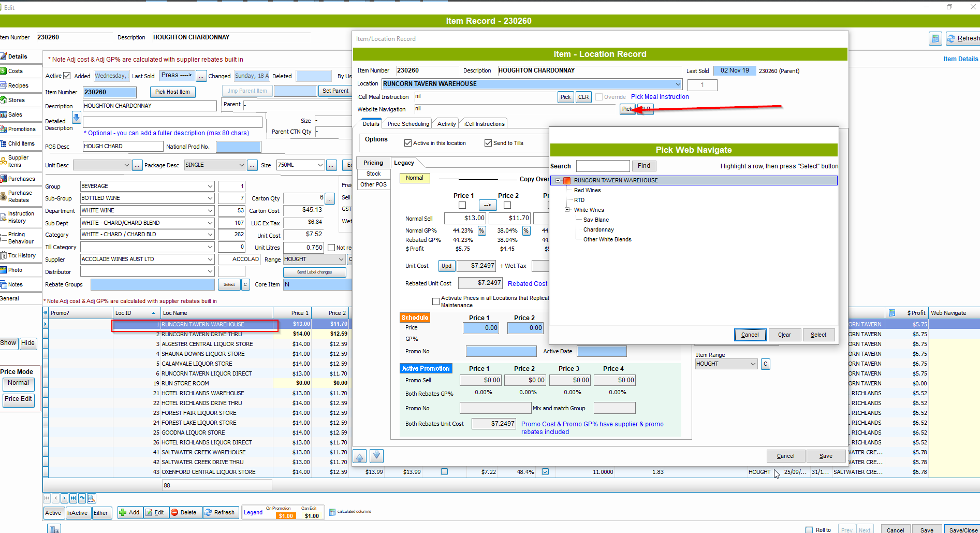Image resolution: width=980 pixels, height=533 pixels.
Task: Open the Notes sidebar section
Action: 15,284
